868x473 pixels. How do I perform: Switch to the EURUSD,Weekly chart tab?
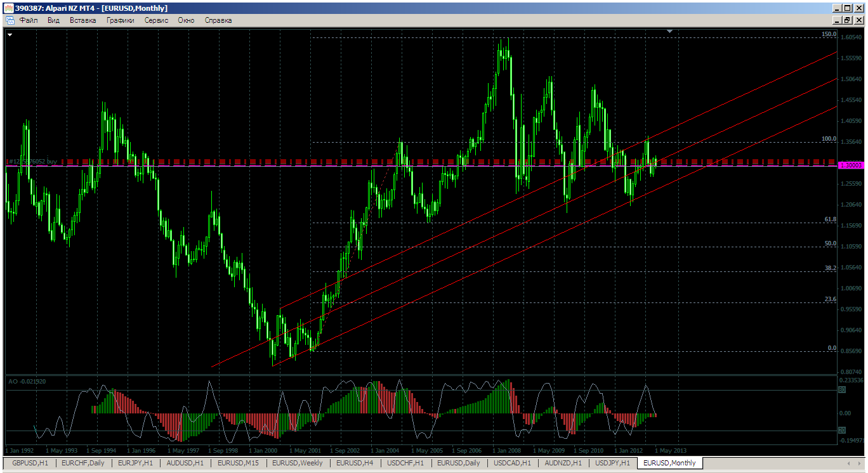pyautogui.click(x=297, y=463)
